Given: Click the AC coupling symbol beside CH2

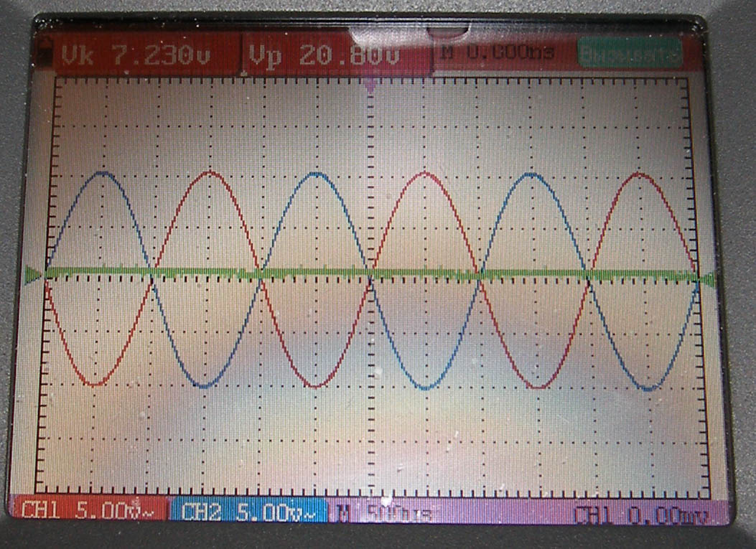Looking at the screenshot, I should click(311, 514).
